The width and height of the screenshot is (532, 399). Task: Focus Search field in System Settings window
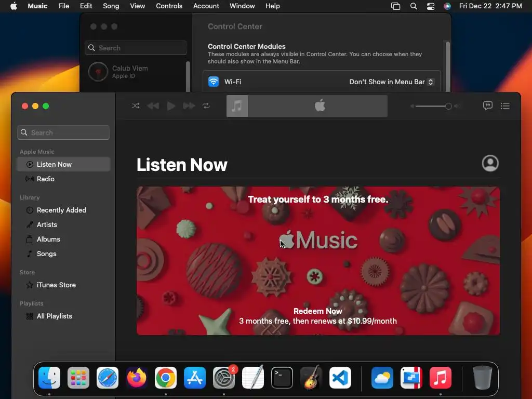[136, 48]
